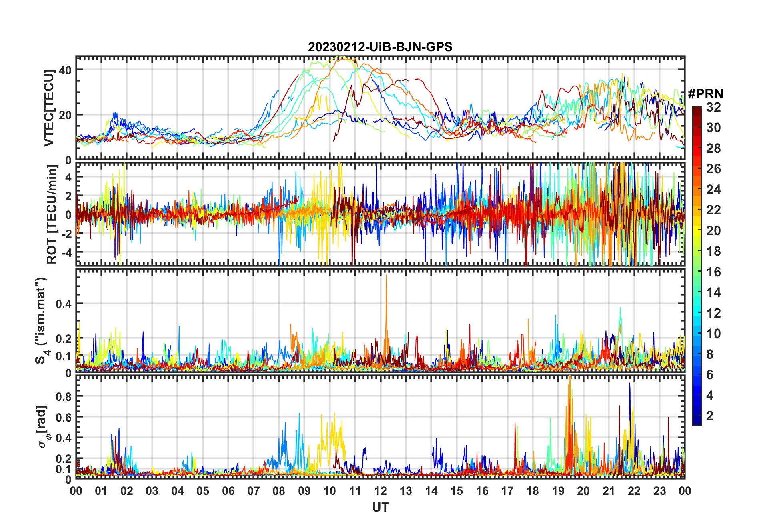The image size is (761, 532).
Task: Click the 19 tick label on UT axis
Action: tap(558, 491)
